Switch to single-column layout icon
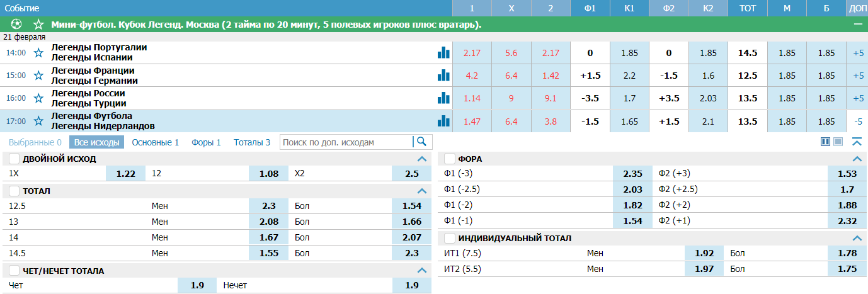 (838, 142)
